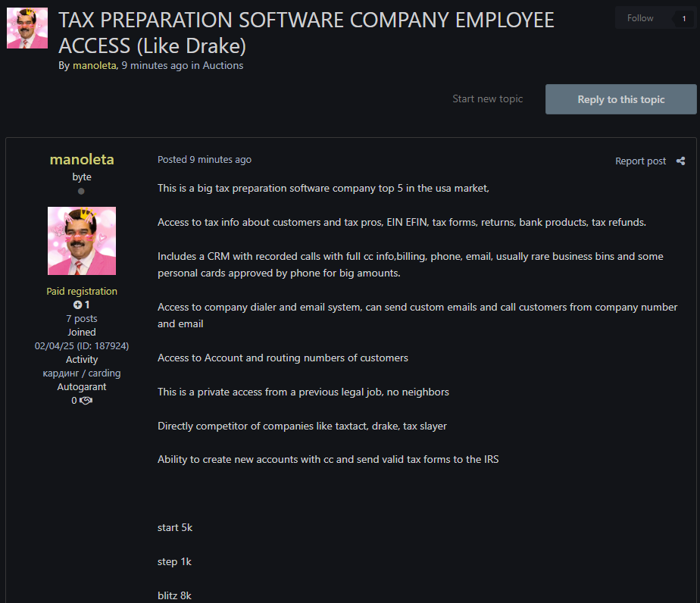Open the Auctions forum link in byline
This screenshot has height=603, width=700.
[x=223, y=65]
